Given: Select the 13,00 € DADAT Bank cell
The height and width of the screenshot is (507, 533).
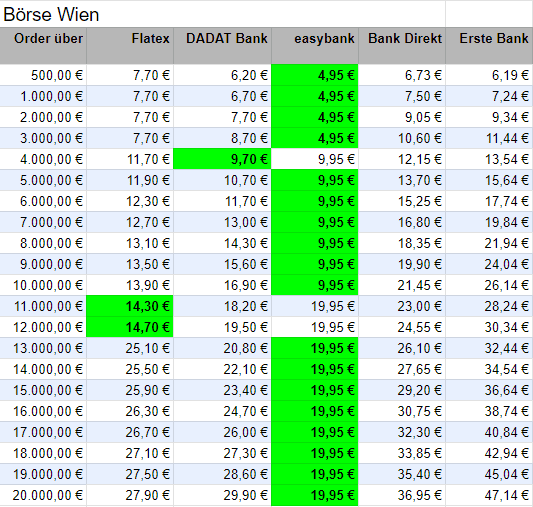Looking at the screenshot, I should click(223, 222).
